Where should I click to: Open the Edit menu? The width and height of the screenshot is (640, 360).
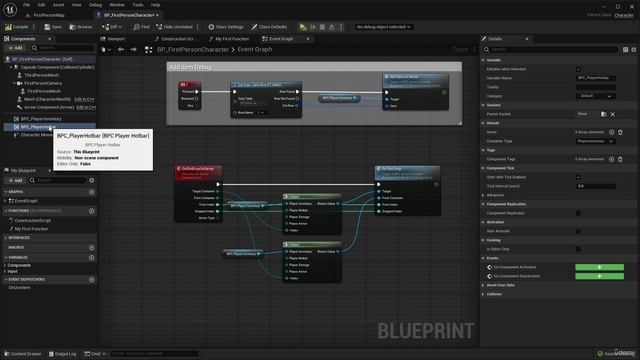tap(41, 5)
